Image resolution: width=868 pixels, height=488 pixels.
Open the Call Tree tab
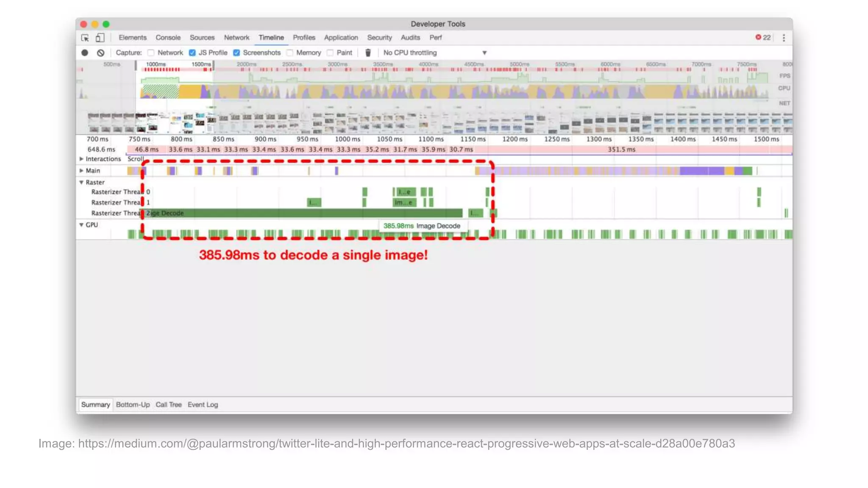pyautogui.click(x=168, y=405)
